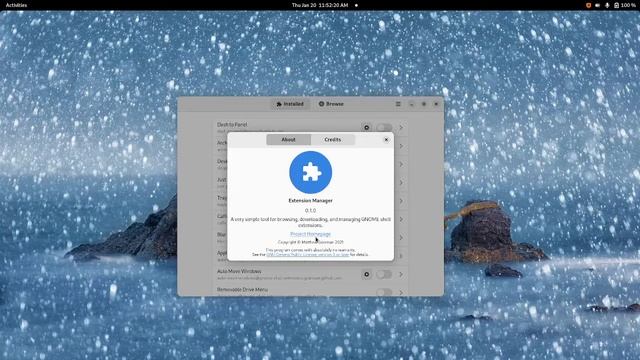Minimize the main Extension Manager window
Viewport: 640px width, 360px height.
[411, 104]
